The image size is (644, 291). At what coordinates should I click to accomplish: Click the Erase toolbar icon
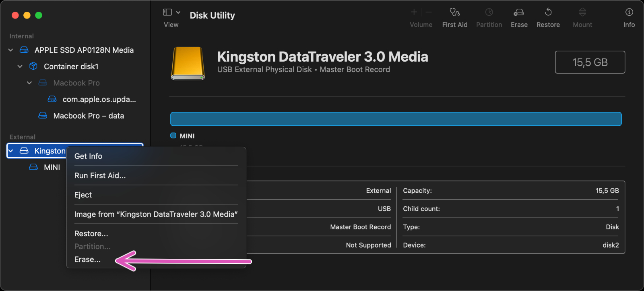(x=519, y=12)
